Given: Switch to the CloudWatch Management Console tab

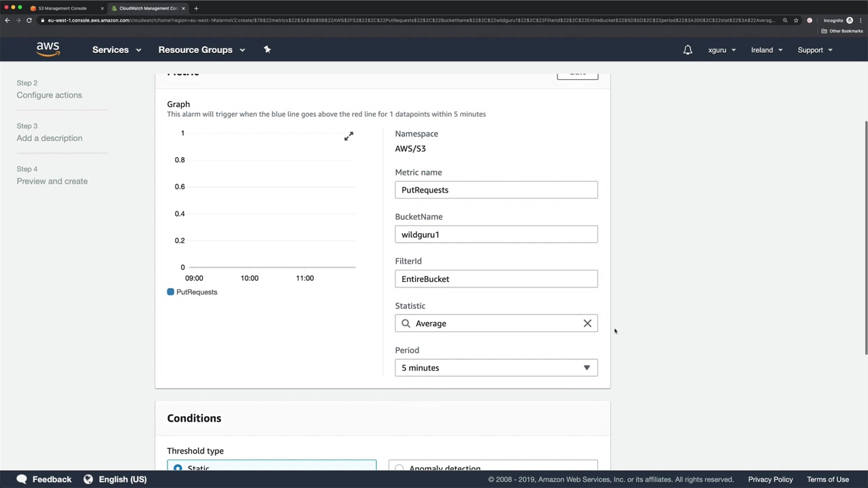Looking at the screenshot, I should pos(148,8).
